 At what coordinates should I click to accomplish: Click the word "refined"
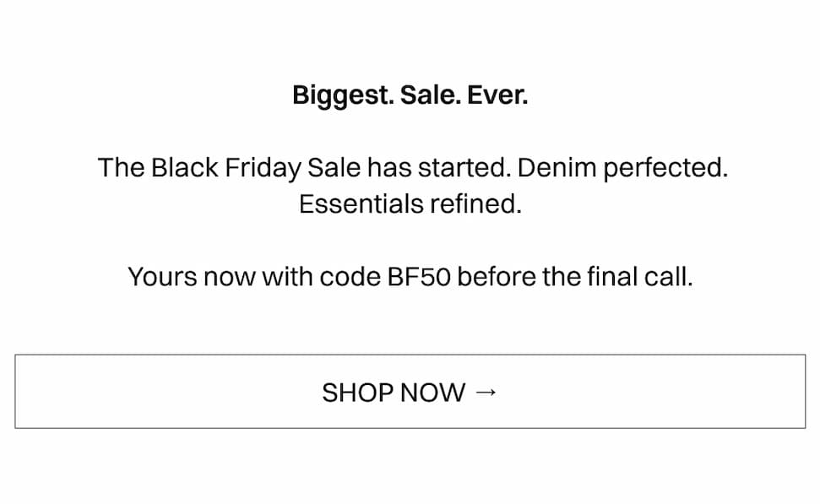point(476,203)
